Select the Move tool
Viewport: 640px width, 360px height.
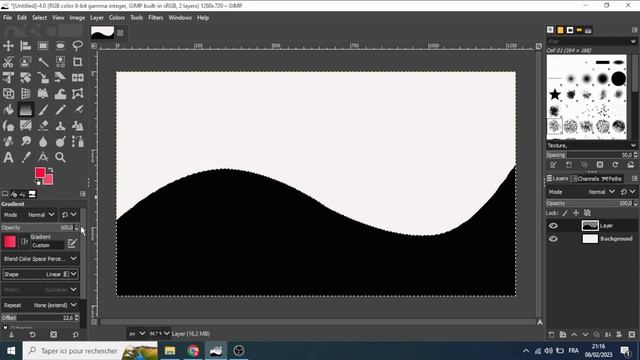[x=8, y=46]
